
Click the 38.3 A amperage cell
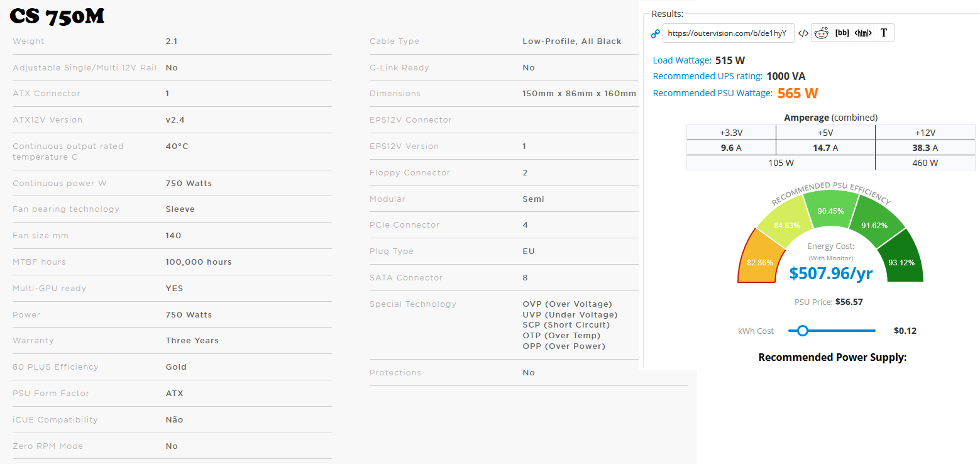pyautogui.click(x=925, y=148)
